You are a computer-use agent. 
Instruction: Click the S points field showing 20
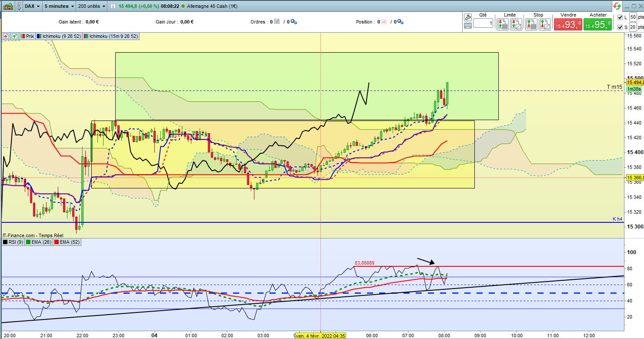[633, 27]
